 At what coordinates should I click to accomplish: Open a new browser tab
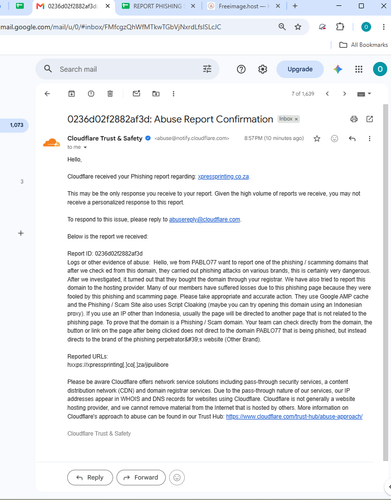click(295, 6)
